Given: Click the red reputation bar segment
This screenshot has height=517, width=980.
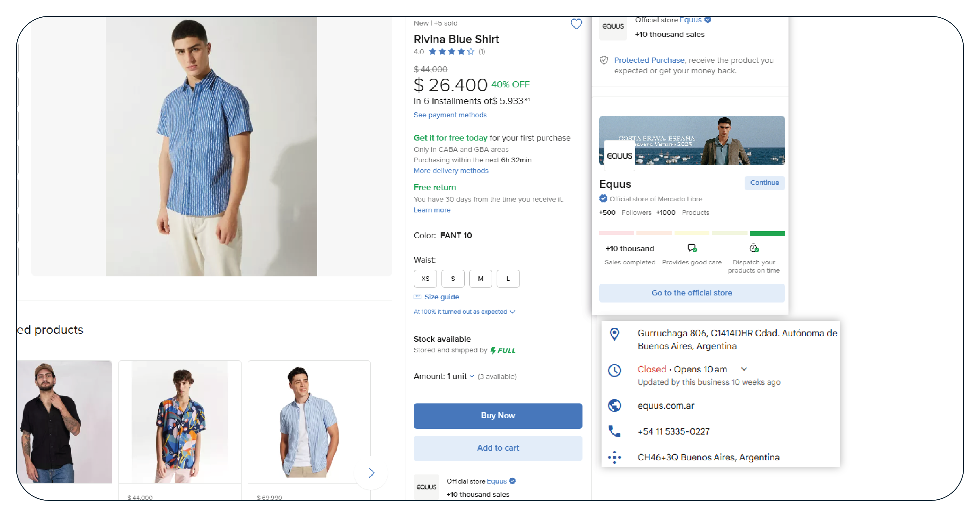Looking at the screenshot, I should coord(616,233).
